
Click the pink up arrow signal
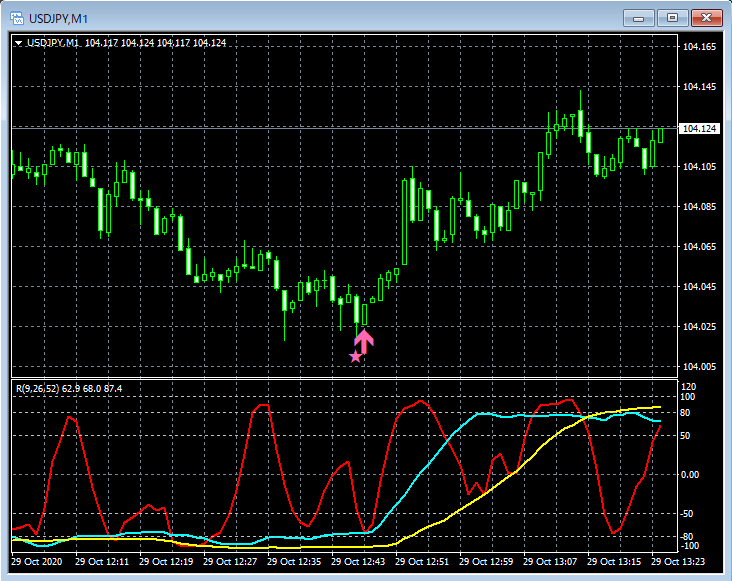point(364,342)
